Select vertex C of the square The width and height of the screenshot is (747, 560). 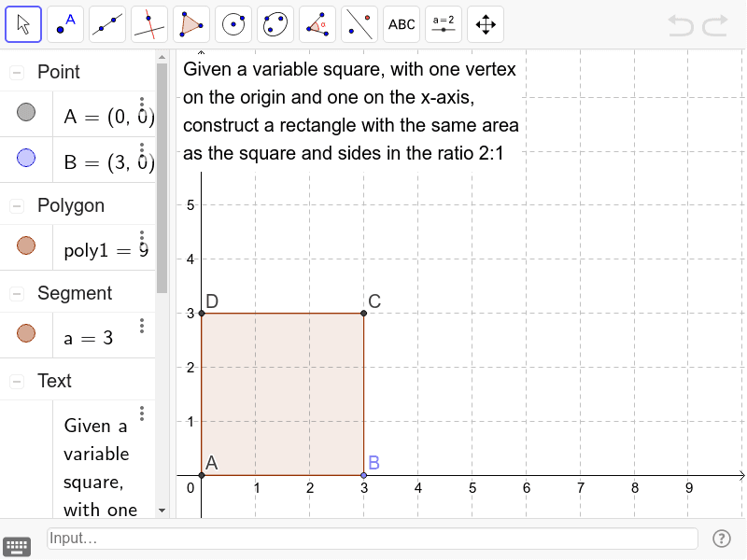[x=364, y=314]
